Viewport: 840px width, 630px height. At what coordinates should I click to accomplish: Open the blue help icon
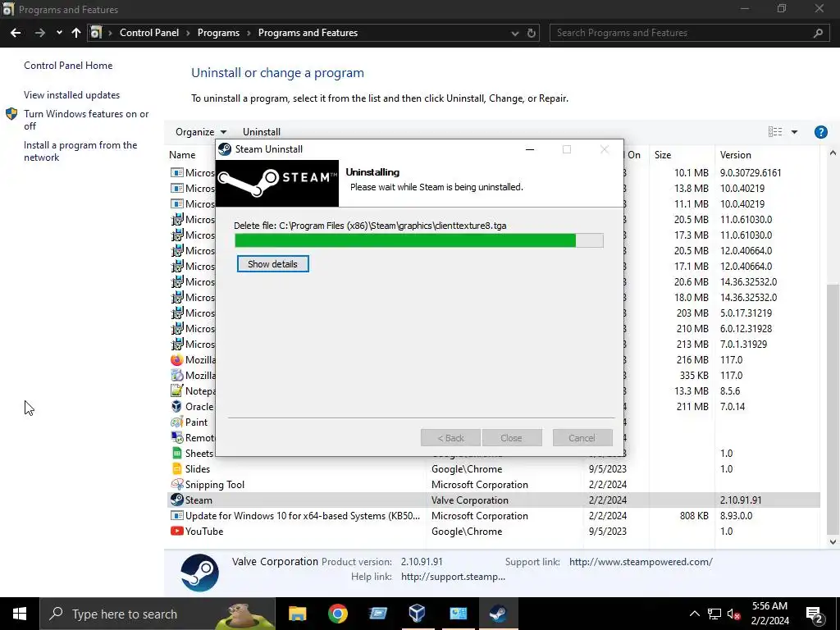click(820, 132)
